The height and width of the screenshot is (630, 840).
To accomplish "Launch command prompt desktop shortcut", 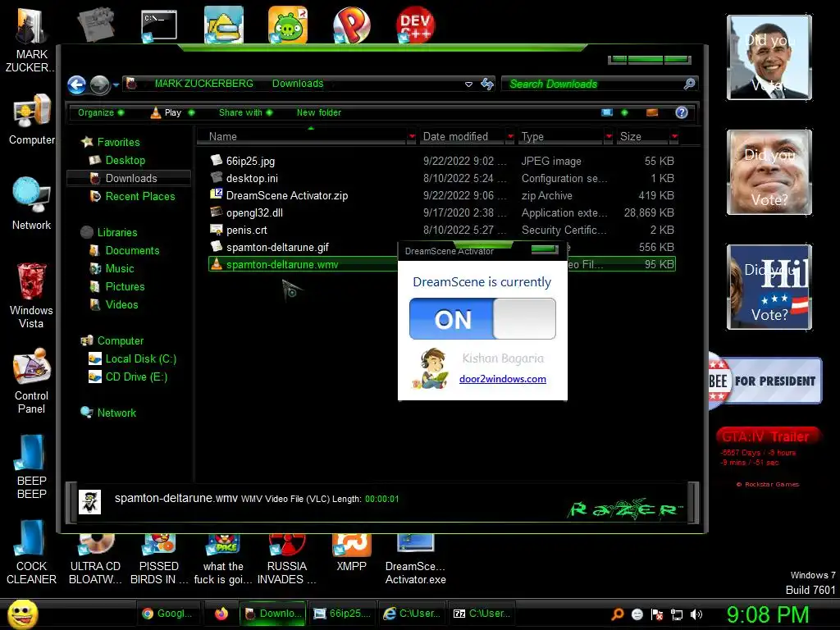I will pos(158,25).
